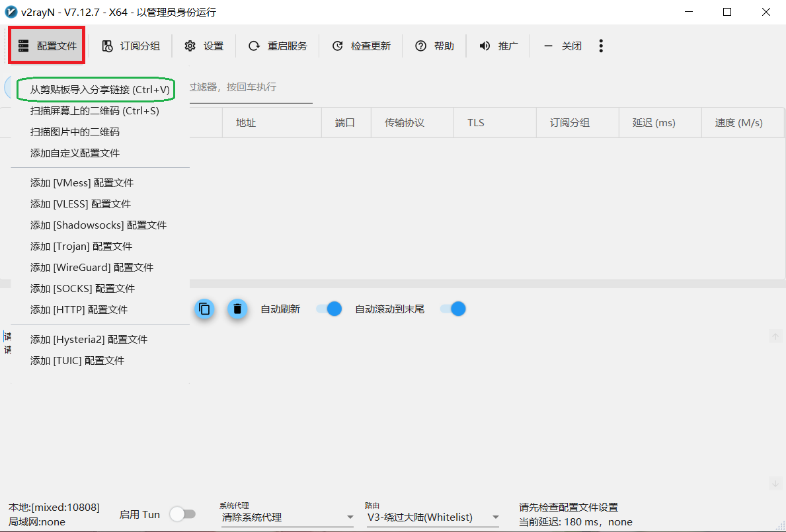Click the 推广 speaker icon
This screenshot has height=532, width=786.
pos(485,46)
